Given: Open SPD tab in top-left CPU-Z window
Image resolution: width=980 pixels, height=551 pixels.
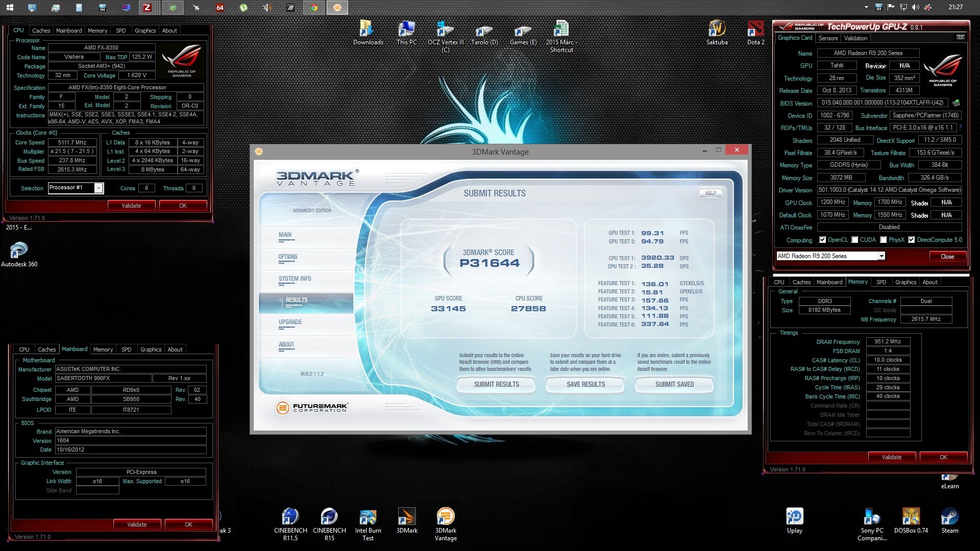Looking at the screenshot, I should coord(121,31).
